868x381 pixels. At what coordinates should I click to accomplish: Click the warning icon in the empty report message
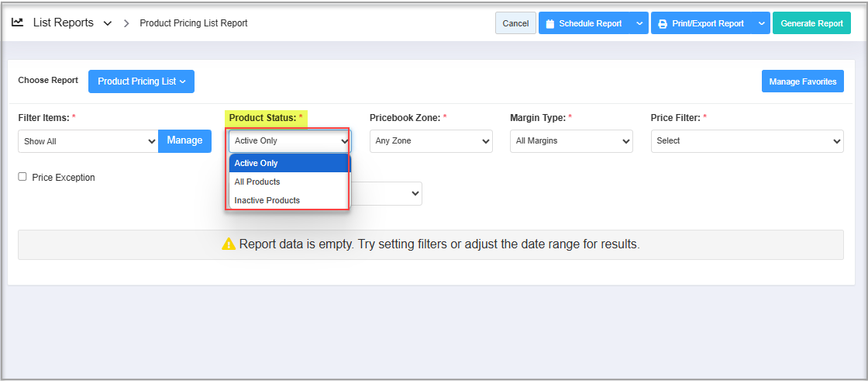pyautogui.click(x=229, y=244)
